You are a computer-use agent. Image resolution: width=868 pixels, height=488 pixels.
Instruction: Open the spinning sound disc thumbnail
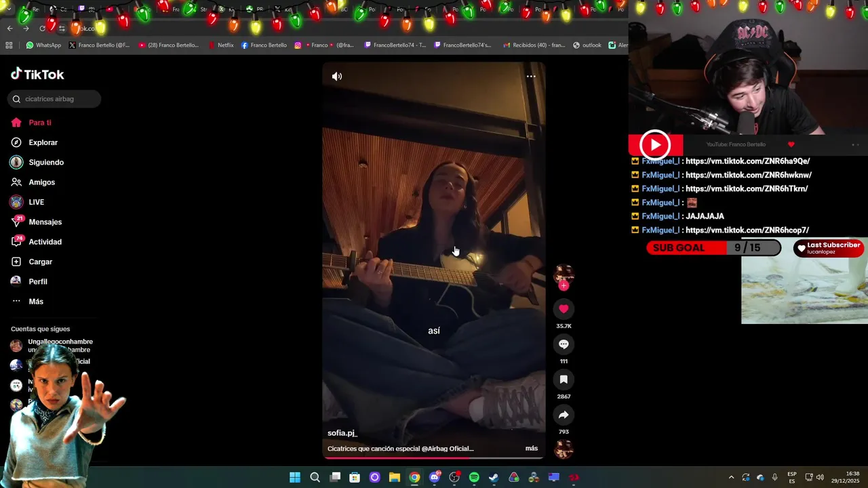(564, 450)
